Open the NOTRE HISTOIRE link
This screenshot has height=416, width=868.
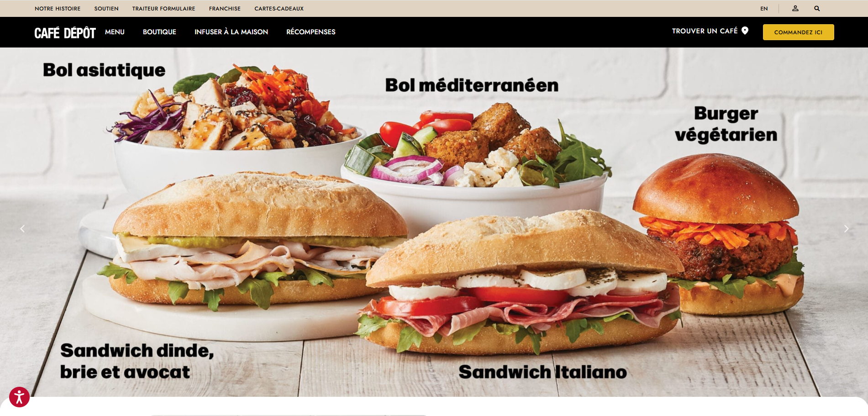click(58, 9)
